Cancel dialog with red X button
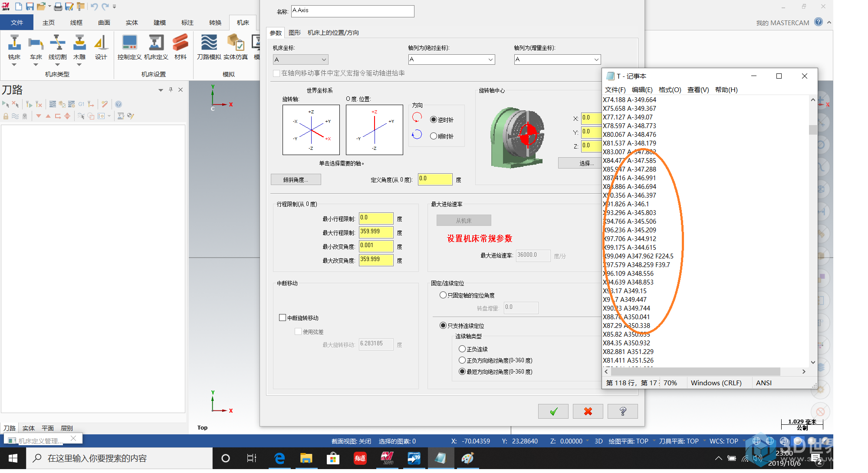 pos(588,411)
